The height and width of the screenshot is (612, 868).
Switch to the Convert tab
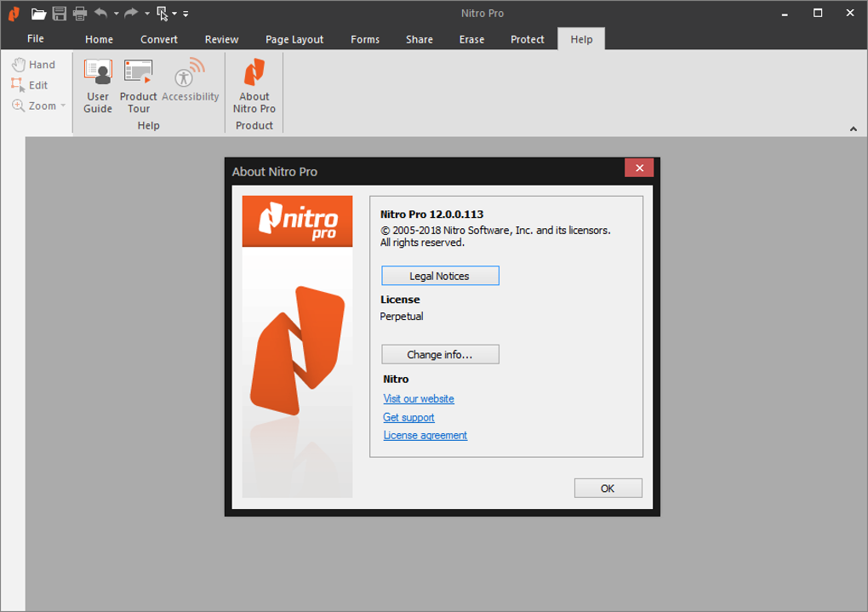tap(158, 39)
